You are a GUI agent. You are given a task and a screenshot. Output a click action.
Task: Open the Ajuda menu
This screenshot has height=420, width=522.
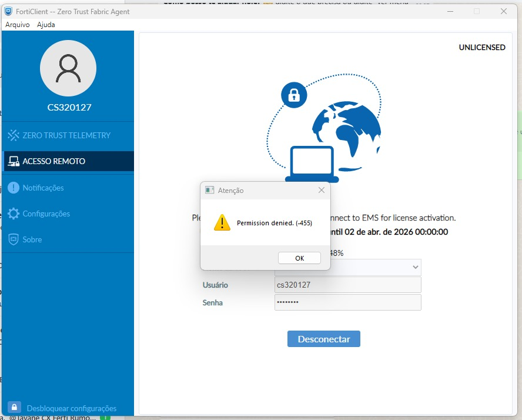(46, 25)
